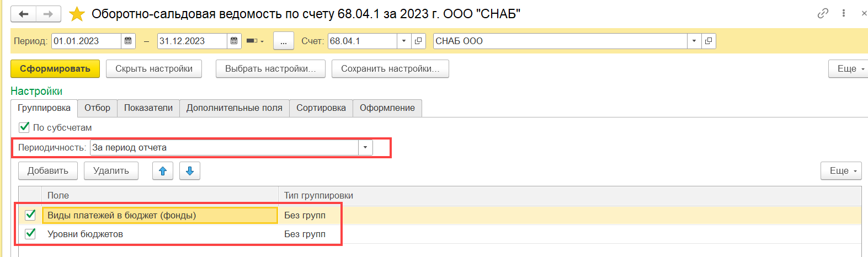Add report to favorites with star icon
The image size is (868, 257).
tap(77, 14)
